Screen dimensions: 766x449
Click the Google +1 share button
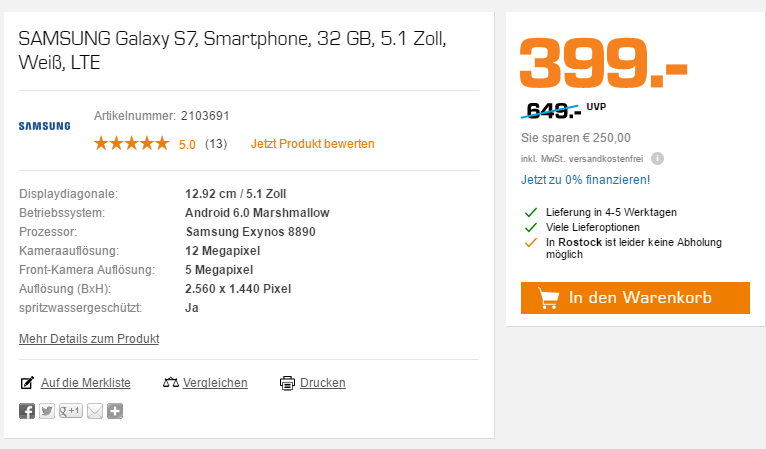(x=71, y=411)
